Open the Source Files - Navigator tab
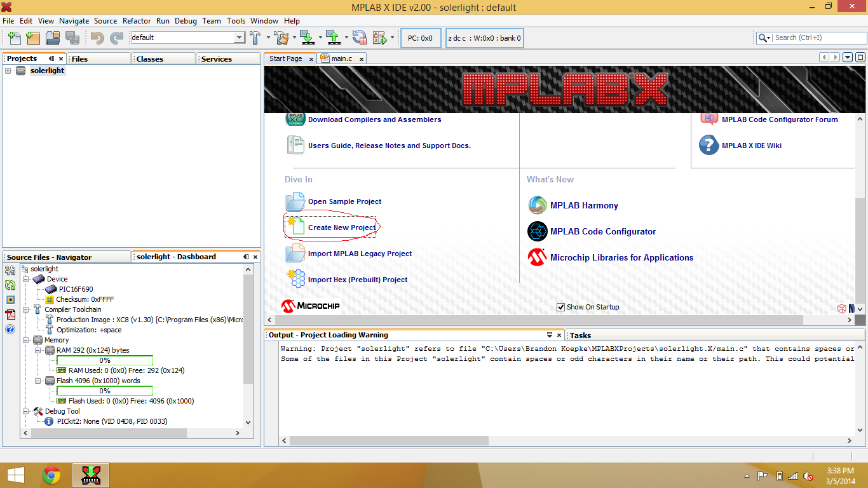This screenshot has height=488, width=868. [67, 257]
